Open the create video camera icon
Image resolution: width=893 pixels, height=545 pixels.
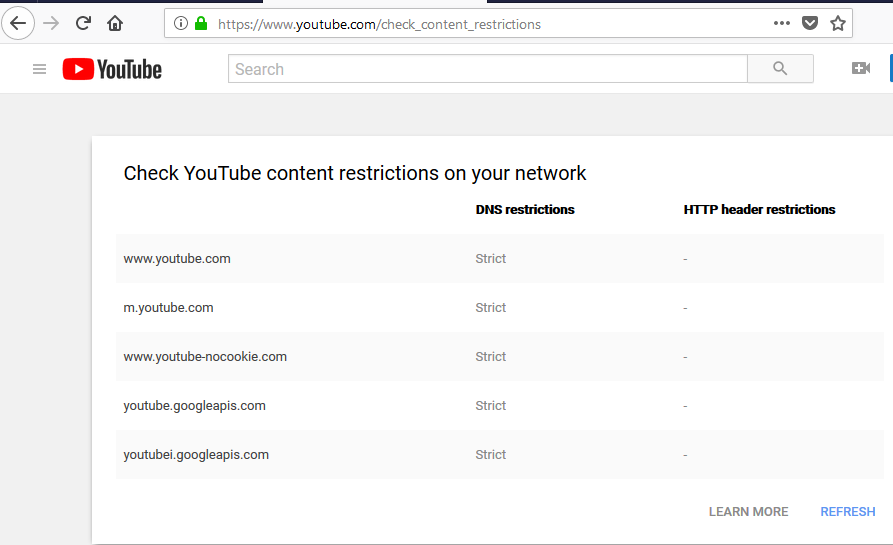pos(861,69)
